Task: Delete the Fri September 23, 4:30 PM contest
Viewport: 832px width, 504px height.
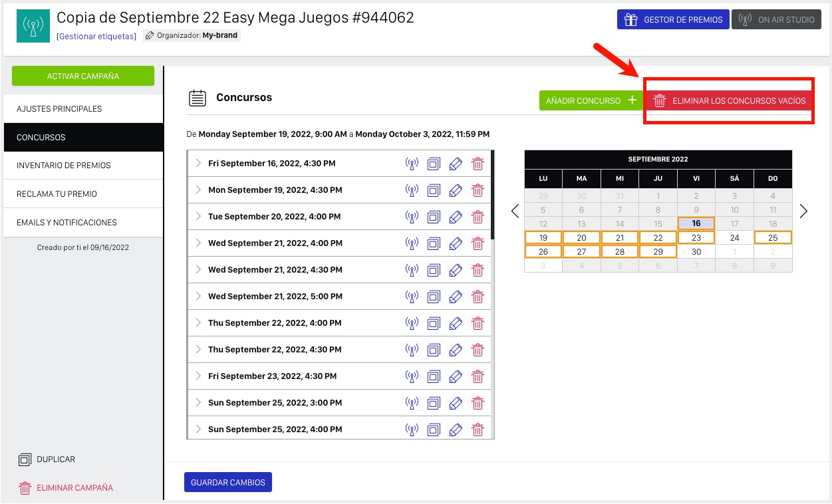Action: coord(478,376)
